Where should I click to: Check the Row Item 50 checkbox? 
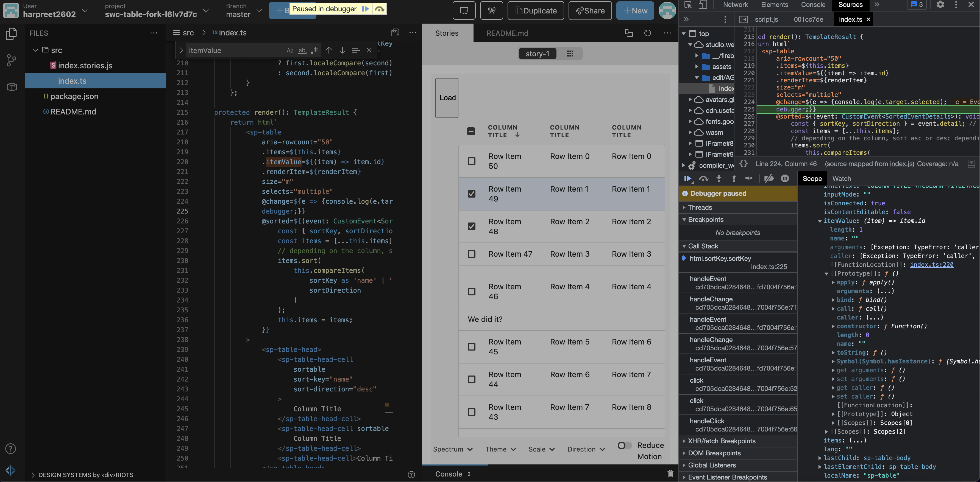pos(471,161)
